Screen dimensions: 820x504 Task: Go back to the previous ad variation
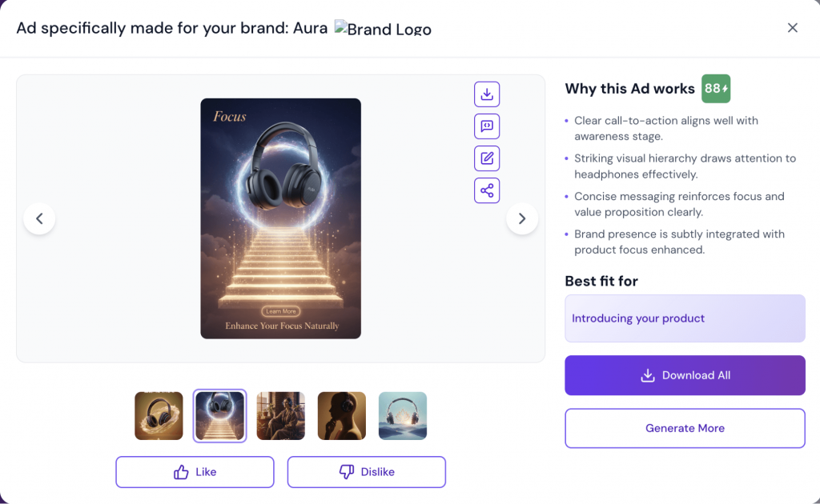[x=39, y=218]
